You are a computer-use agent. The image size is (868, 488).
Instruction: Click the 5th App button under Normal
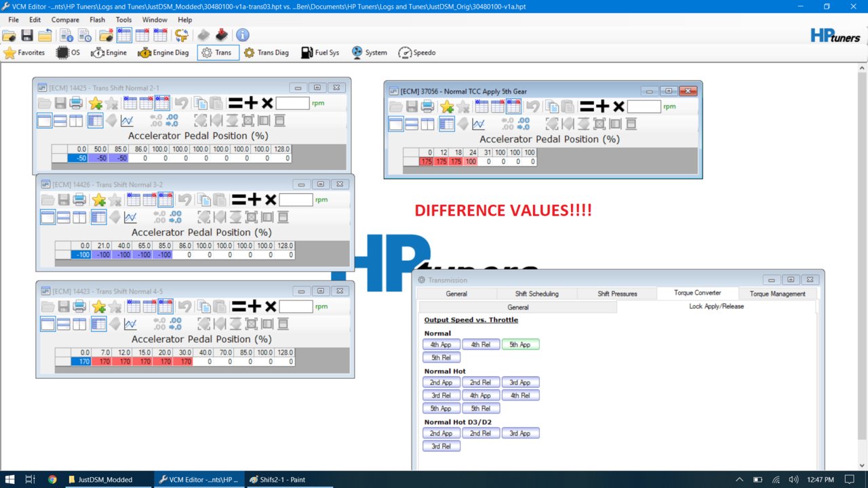[520, 344]
